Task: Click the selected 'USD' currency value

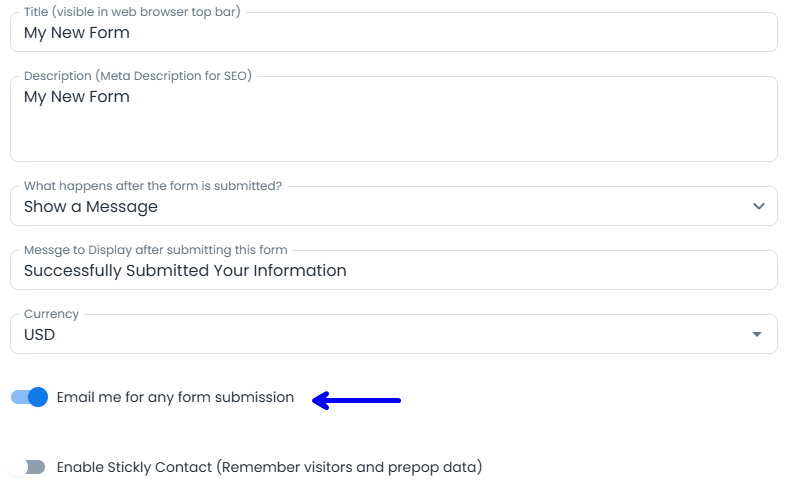Action: (x=40, y=335)
